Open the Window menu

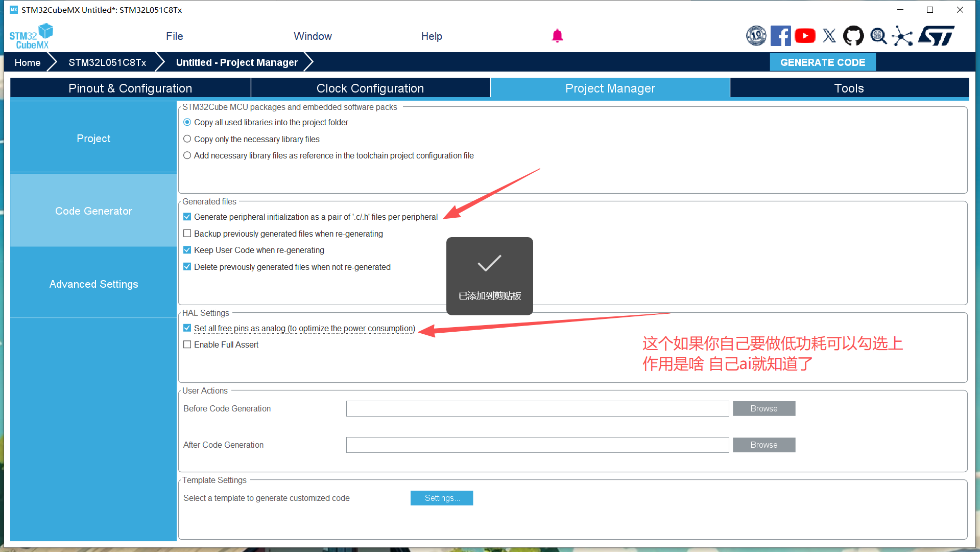pos(313,36)
